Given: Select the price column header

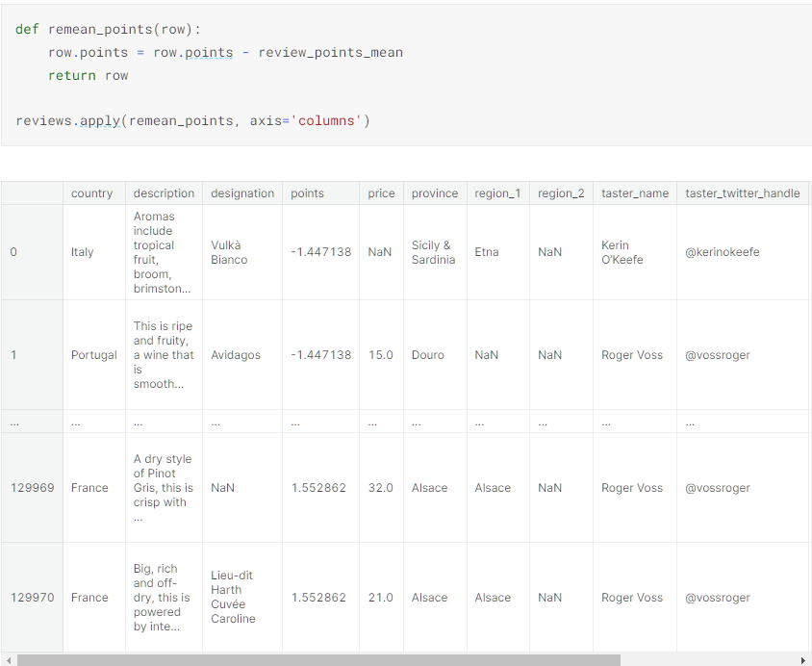Looking at the screenshot, I should (381, 193).
